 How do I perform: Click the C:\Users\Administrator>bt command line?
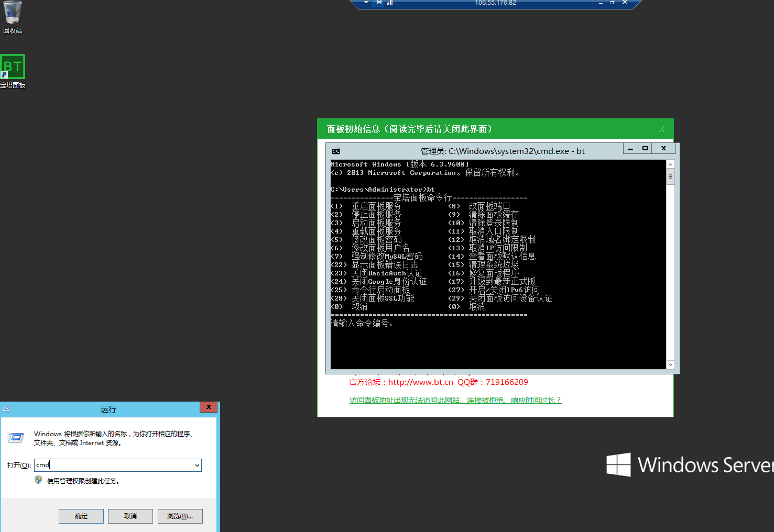click(383, 190)
